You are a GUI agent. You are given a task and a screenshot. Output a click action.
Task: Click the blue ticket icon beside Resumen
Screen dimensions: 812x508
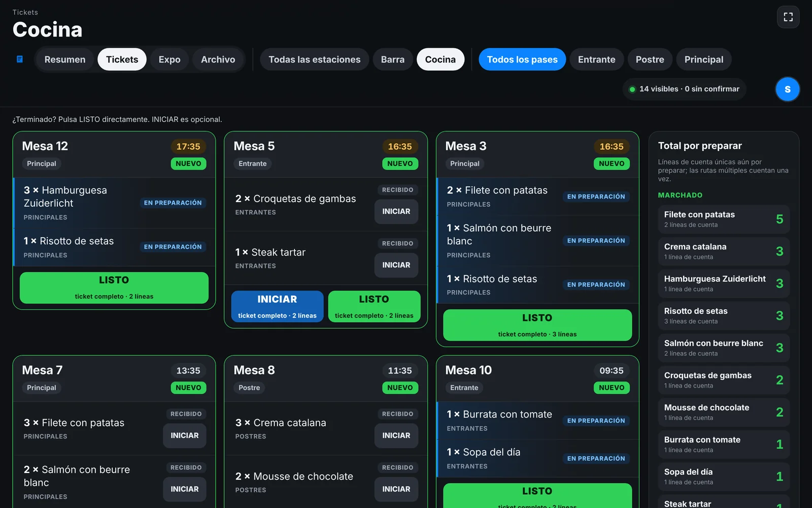tap(20, 59)
